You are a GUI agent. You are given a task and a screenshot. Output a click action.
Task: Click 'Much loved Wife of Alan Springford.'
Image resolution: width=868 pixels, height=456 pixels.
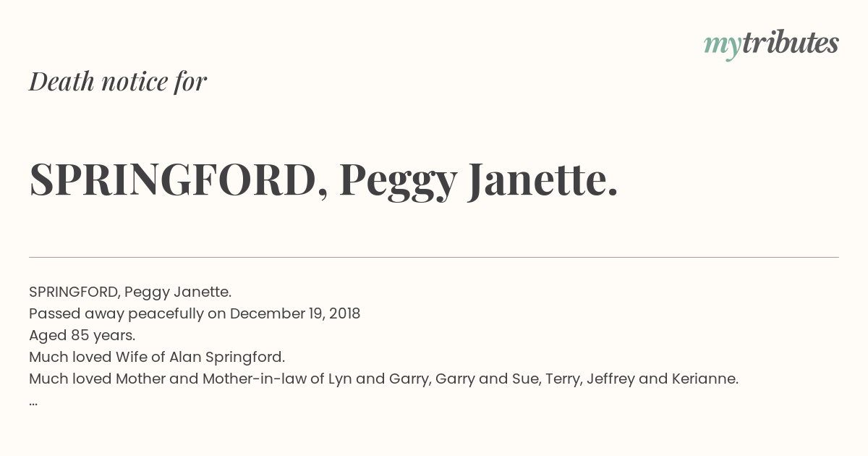point(157,358)
